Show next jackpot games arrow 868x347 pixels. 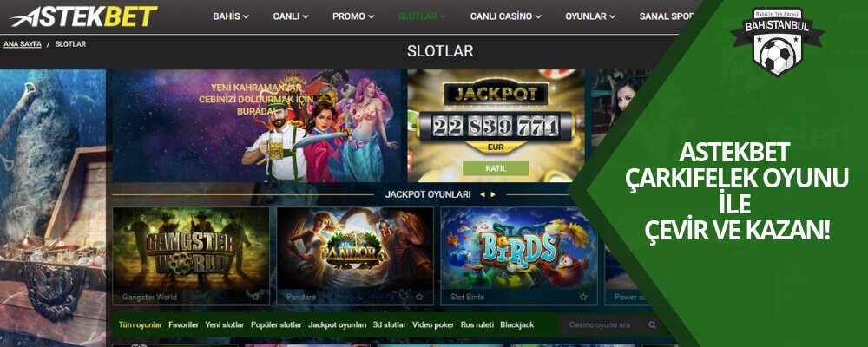tap(493, 194)
